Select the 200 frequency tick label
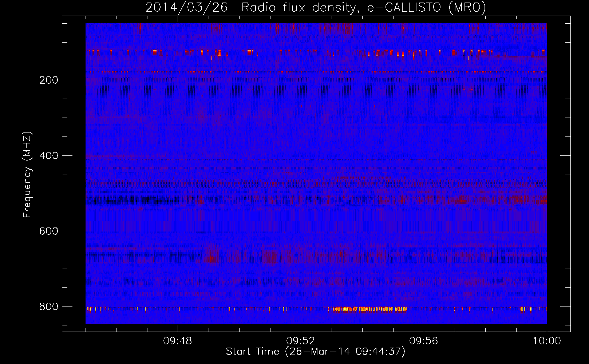589x364 pixels. pos(48,80)
